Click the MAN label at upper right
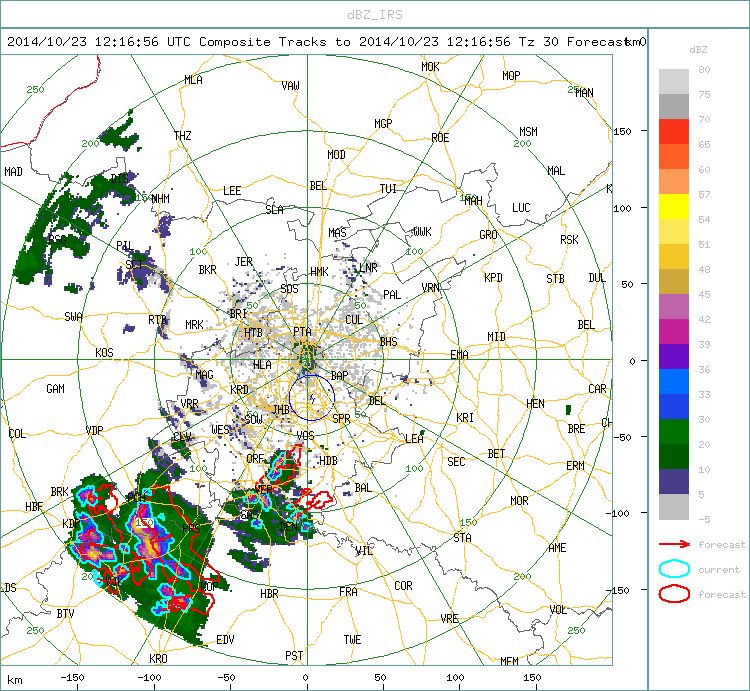The image size is (750, 691). [585, 92]
